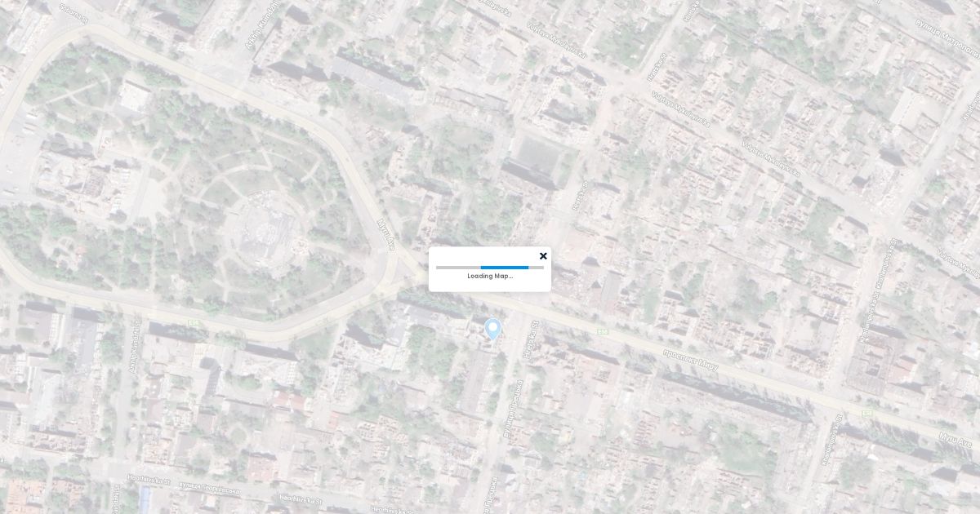The image size is (980, 514).
Task: Click the green sports court rooftop area
Action: coord(536,153)
